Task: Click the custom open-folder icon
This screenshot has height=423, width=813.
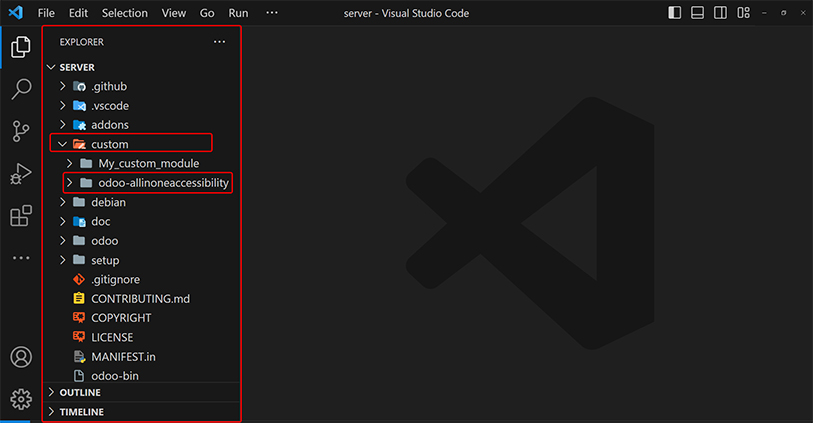Action: [79, 144]
